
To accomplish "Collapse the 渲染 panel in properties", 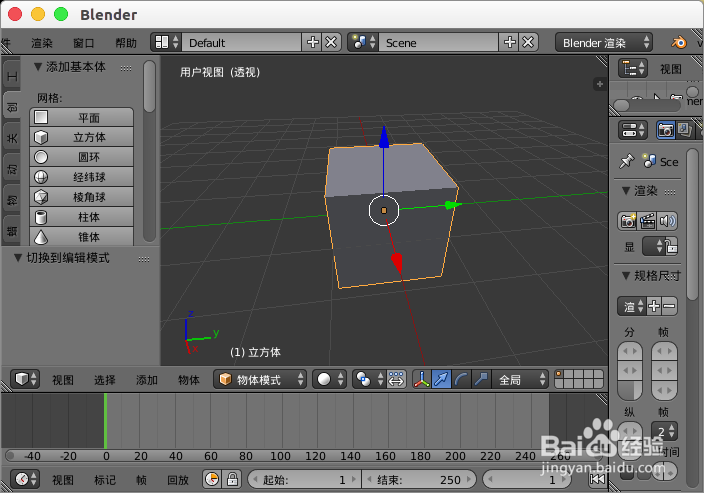I will 626,191.
